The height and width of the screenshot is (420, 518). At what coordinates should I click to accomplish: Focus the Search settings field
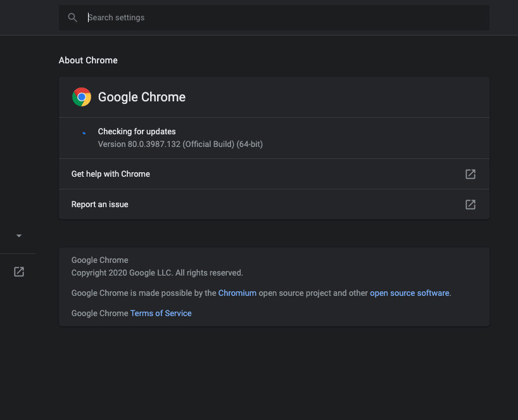point(274,18)
